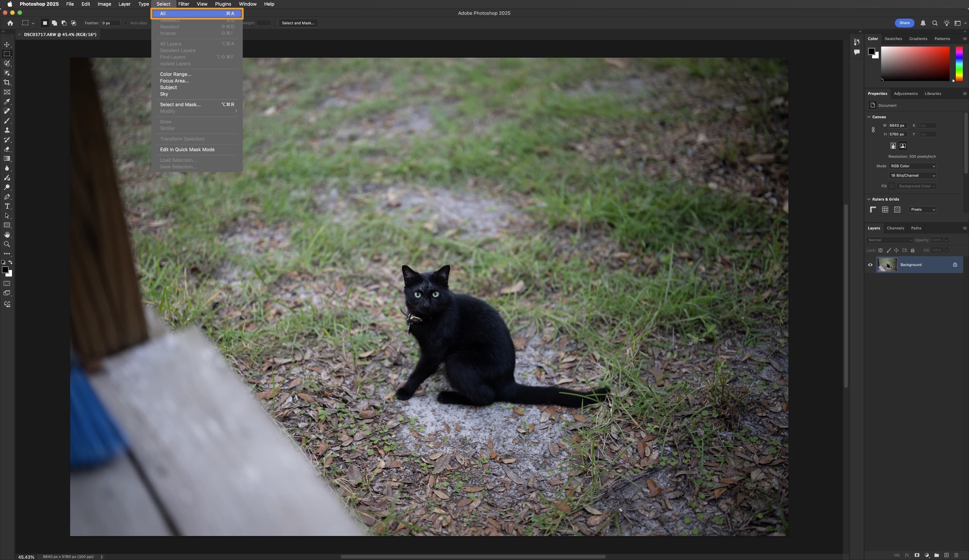
Task: Choose Color Range from Select menu
Action: tap(176, 74)
